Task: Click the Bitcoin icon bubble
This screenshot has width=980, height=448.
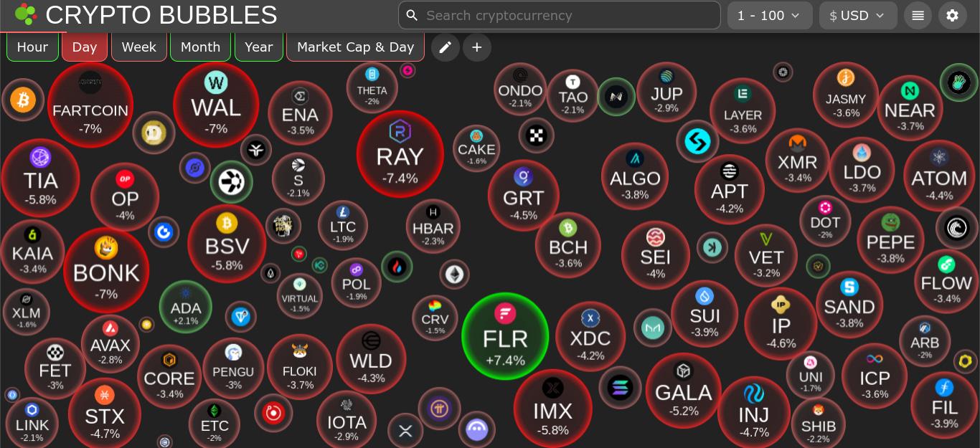Action: pos(23,100)
